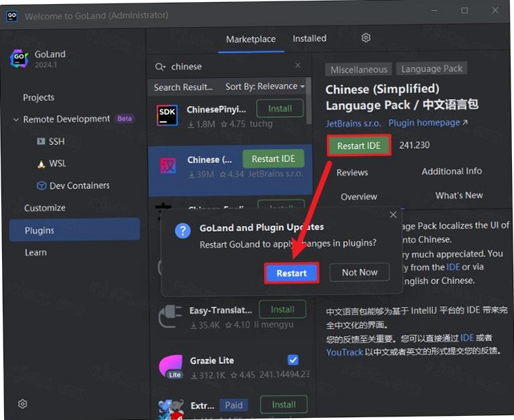The image size is (514, 420).
Task: Click Restart IDE on Chinese plugin list row
Action: tap(273, 159)
